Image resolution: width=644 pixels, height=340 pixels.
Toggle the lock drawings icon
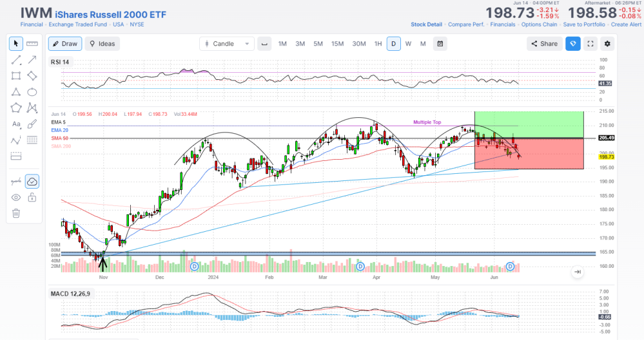(x=32, y=197)
